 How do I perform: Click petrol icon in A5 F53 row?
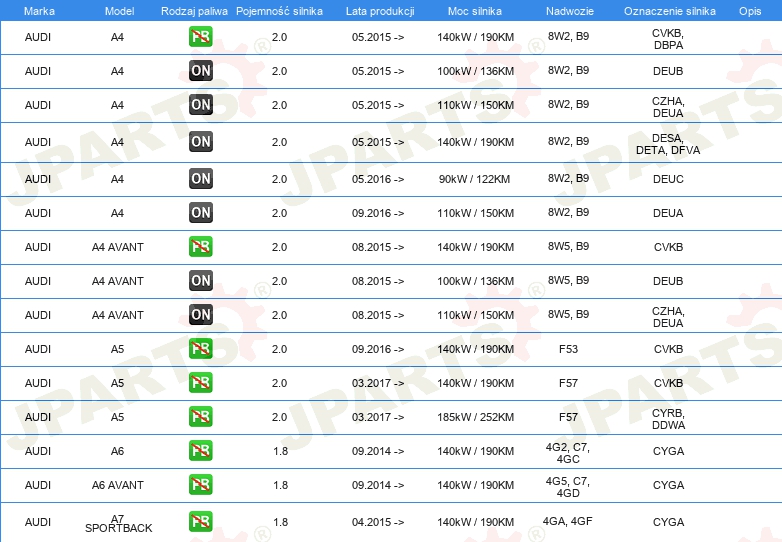click(x=200, y=349)
